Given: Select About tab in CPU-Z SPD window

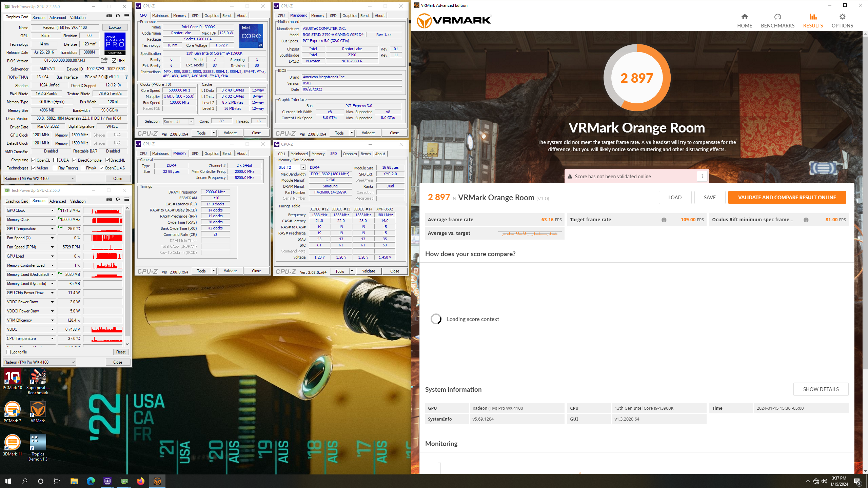Looking at the screenshot, I should point(380,154).
